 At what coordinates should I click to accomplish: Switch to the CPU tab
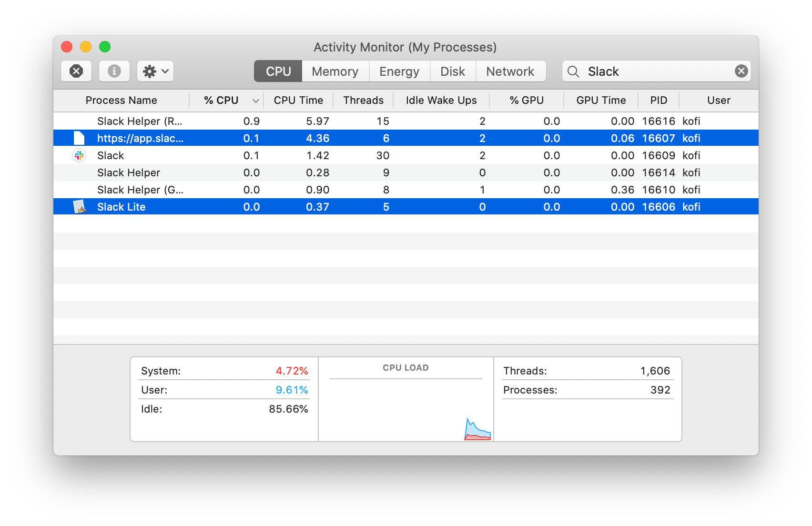278,71
